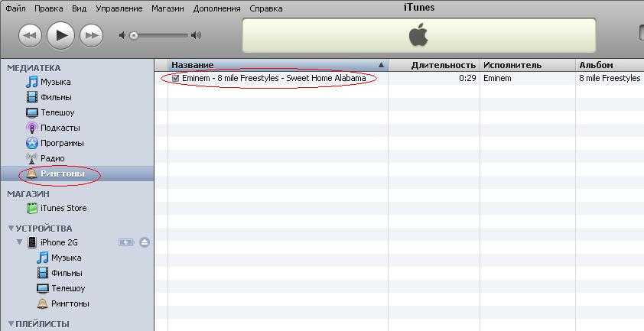Collapse the ПЛЕЙЛИСТЫ section

(11, 324)
